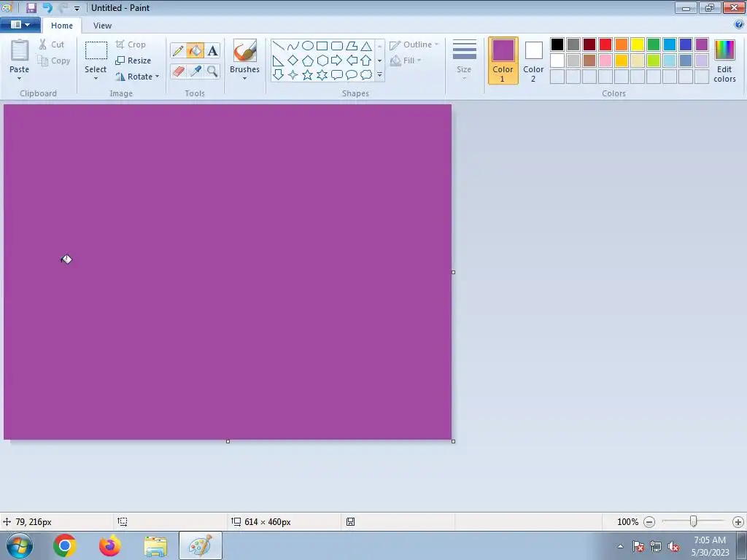This screenshot has width=747, height=560.
Task: Open Windows Explorer from the taskbar
Action: 155,545
